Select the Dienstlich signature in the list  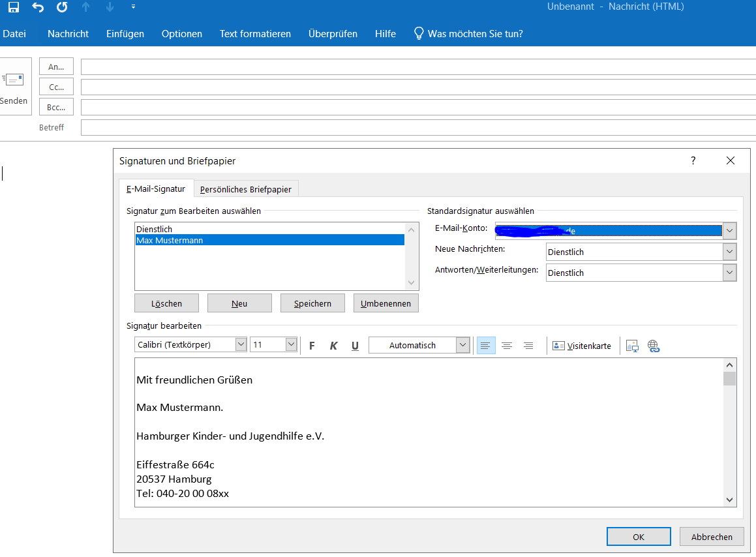[x=155, y=229]
